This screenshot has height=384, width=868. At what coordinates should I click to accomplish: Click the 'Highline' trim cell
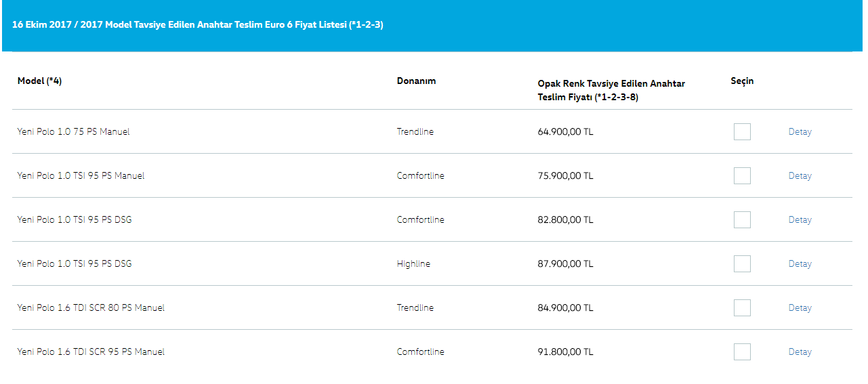[413, 264]
